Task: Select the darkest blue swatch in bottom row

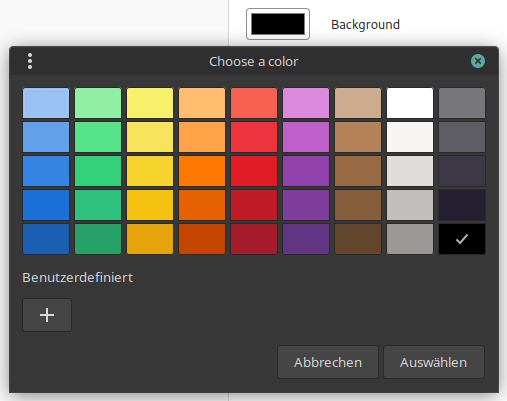Action: click(x=46, y=239)
